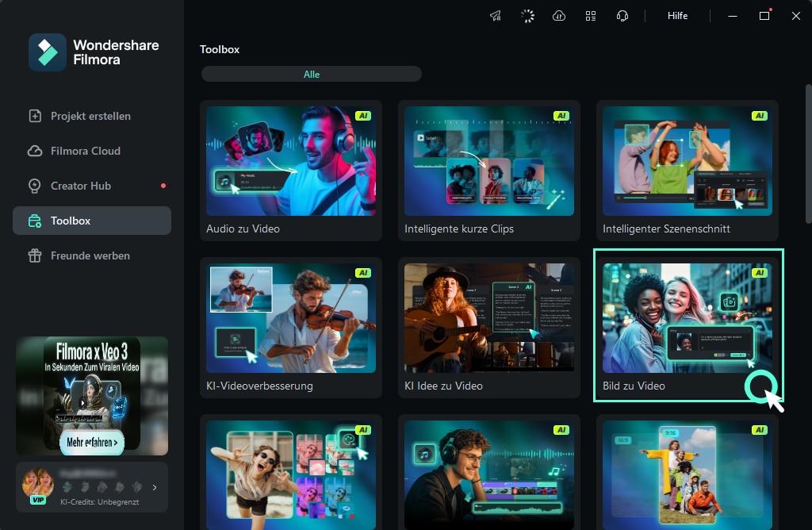Image resolution: width=812 pixels, height=530 pixels.
Task: Open Creator Hub in sidebar
Action: 92,186
